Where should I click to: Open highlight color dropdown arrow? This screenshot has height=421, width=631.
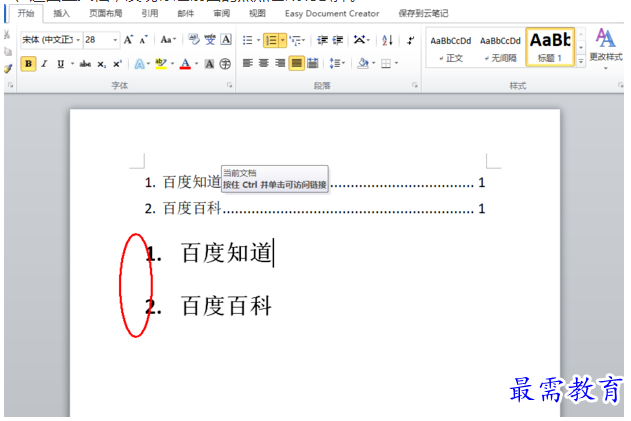[173, 64]
